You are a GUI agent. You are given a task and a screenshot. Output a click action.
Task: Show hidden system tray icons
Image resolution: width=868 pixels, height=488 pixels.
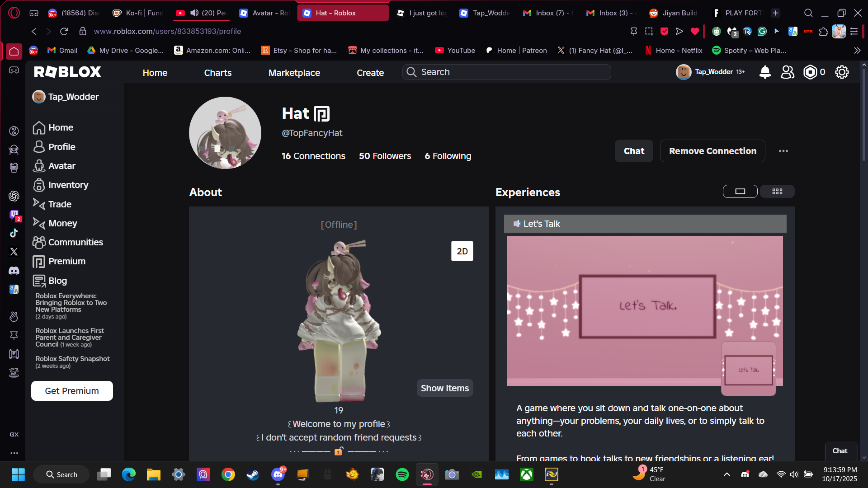tap(727, 474)
